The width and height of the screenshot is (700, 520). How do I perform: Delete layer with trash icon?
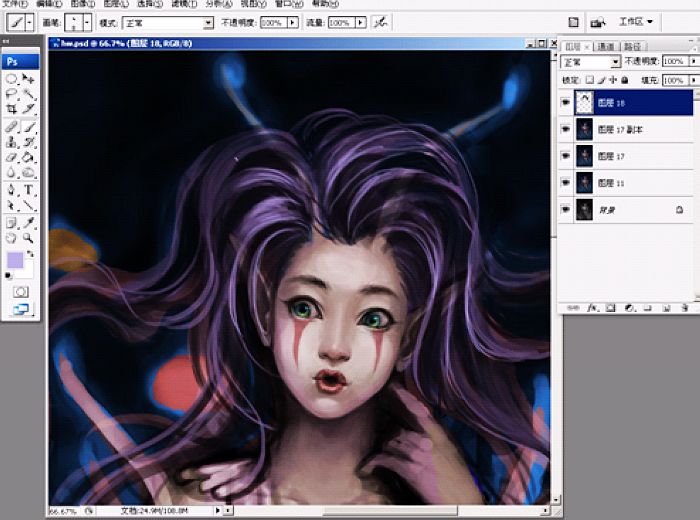(684, 308)
